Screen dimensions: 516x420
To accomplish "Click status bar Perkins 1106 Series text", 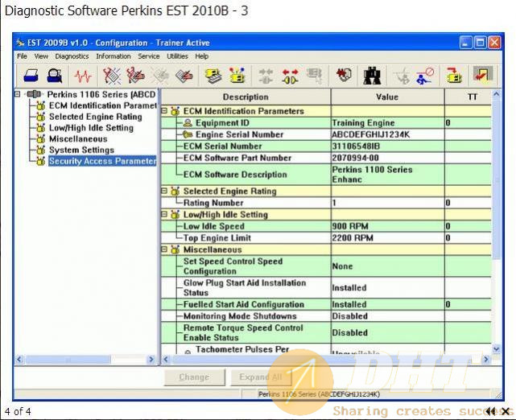I will pyautogui.click(x=319, y=394).
